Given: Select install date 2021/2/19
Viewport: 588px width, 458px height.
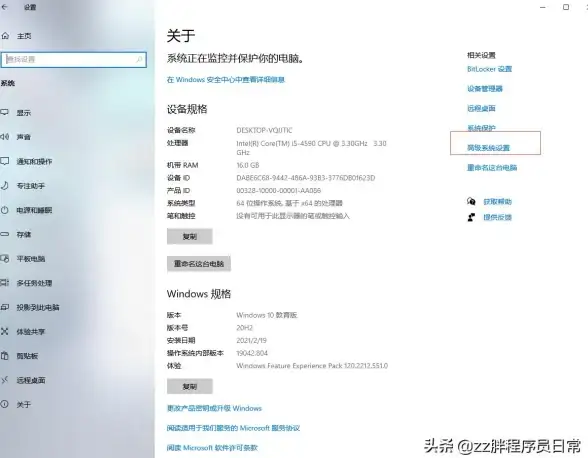Looking at the screenshot, I should [252, 341].
